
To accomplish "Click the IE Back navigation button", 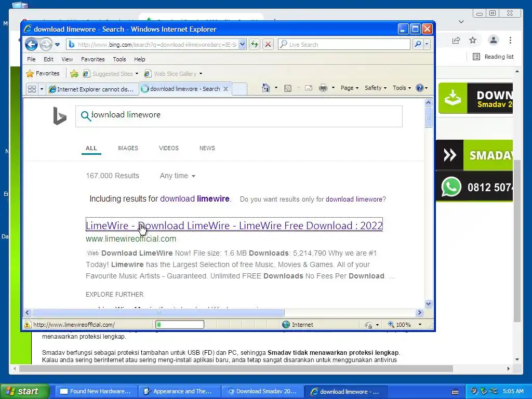I will [x=31, y=44].
